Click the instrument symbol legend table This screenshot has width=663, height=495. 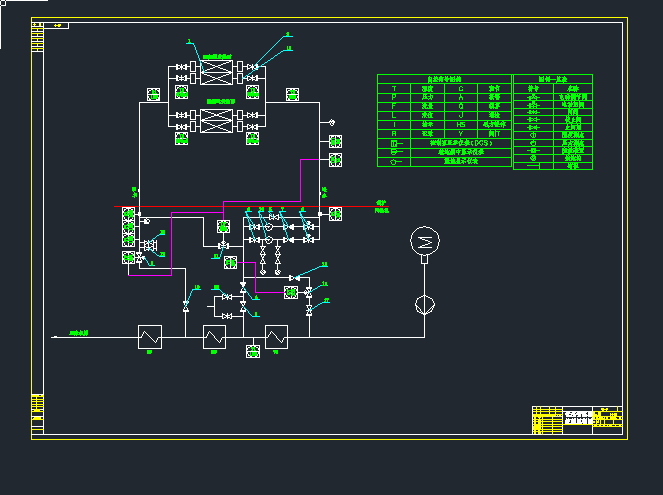coord(442,120)
